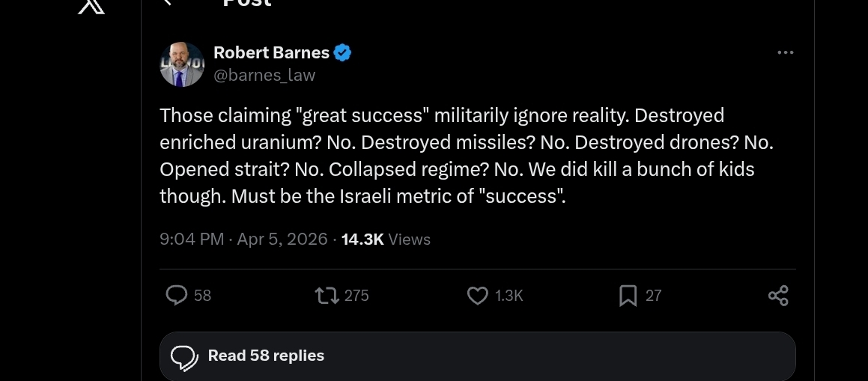Click the X logo in the sidebar
The height and width of the screenshot is (381, 868).
point(91,6)
